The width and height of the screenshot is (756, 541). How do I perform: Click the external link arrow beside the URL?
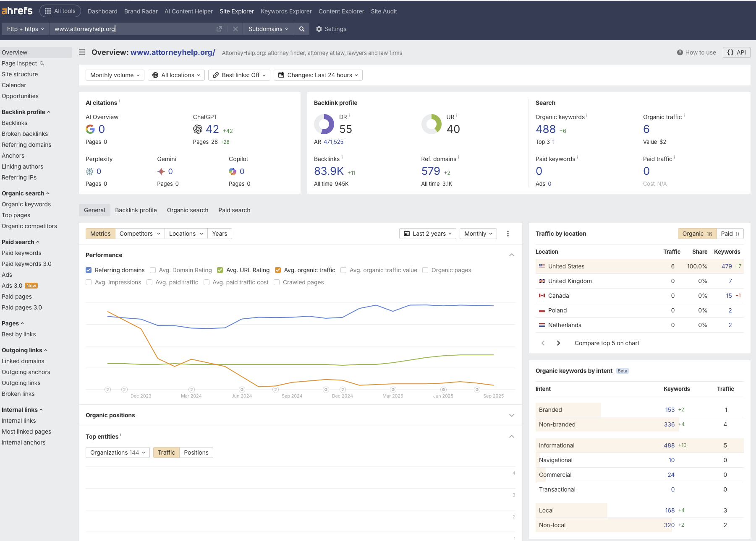point(219,29)
